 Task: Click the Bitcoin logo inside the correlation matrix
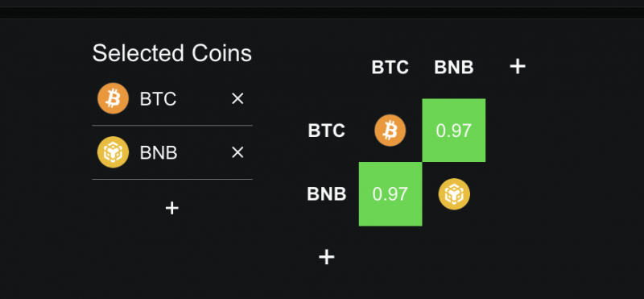390,131
